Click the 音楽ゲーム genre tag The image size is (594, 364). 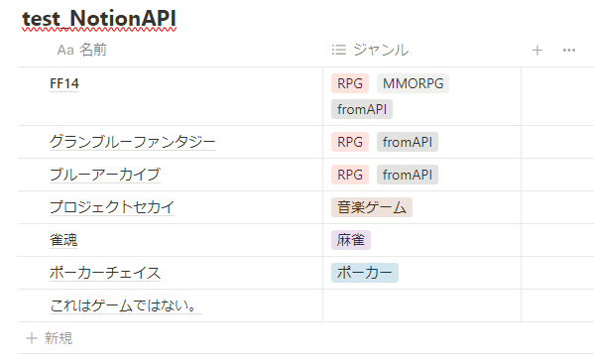coord(372,207)
